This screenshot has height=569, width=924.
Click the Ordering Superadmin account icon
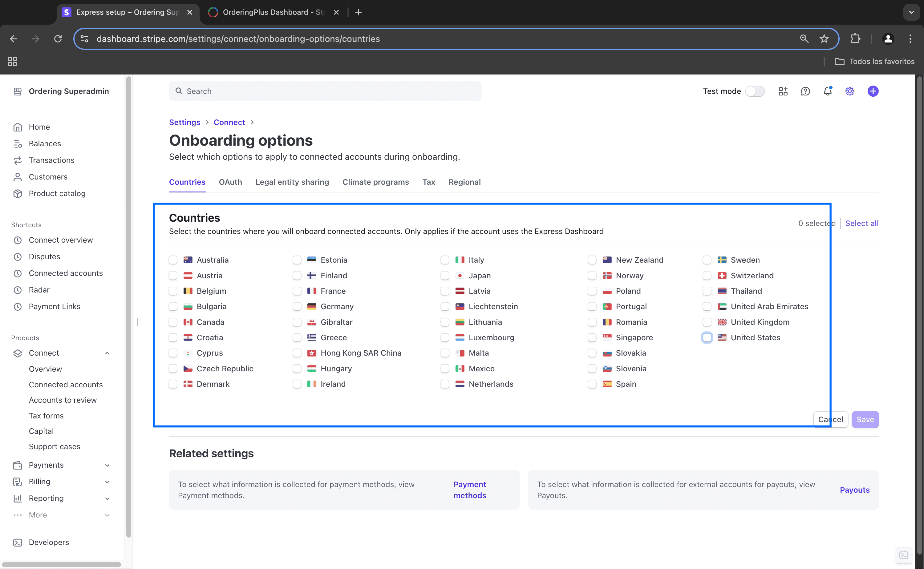18,91
